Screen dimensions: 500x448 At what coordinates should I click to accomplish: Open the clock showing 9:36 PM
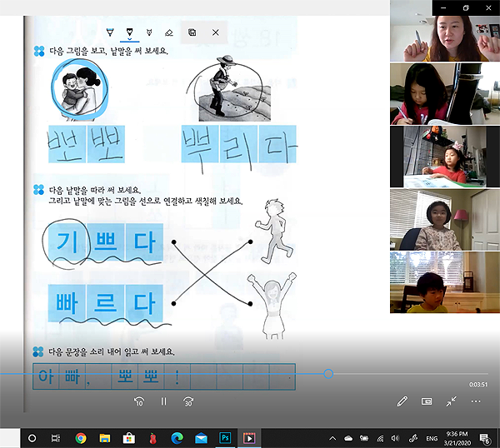pos(457,438)
